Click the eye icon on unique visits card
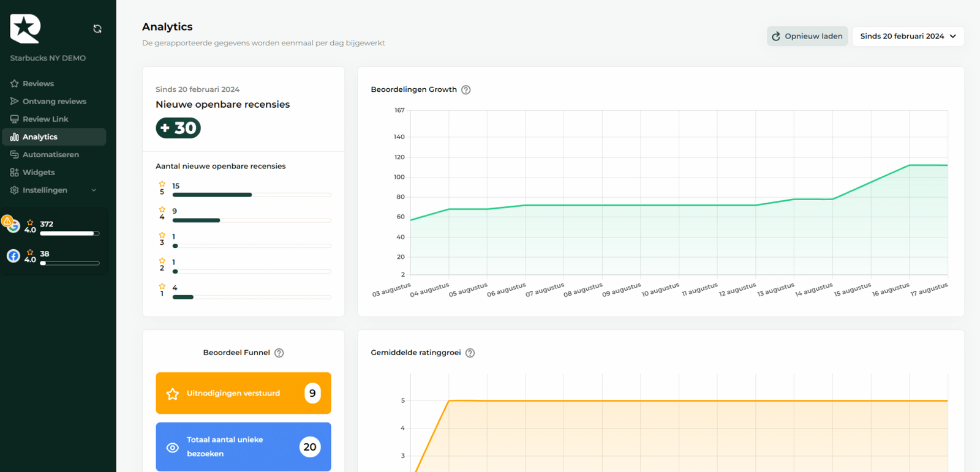Image resolution: width=980 pixels, height=472 pixels. (173, 448)
